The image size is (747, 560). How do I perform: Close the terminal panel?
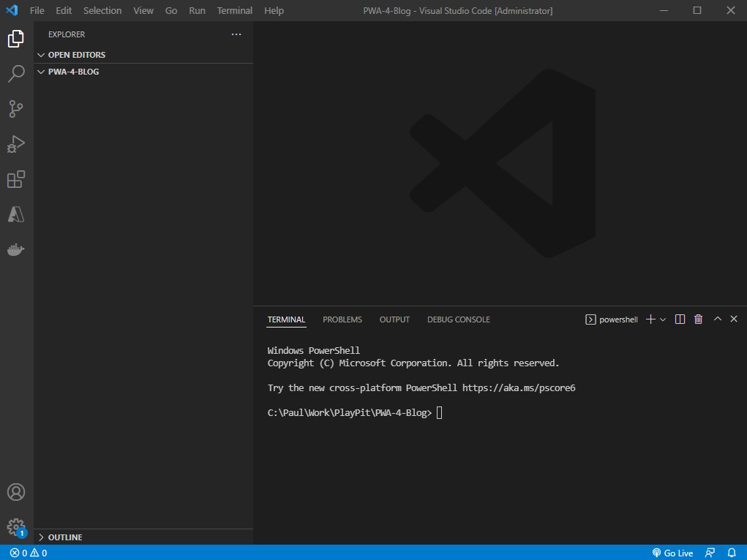coord(734,319)
